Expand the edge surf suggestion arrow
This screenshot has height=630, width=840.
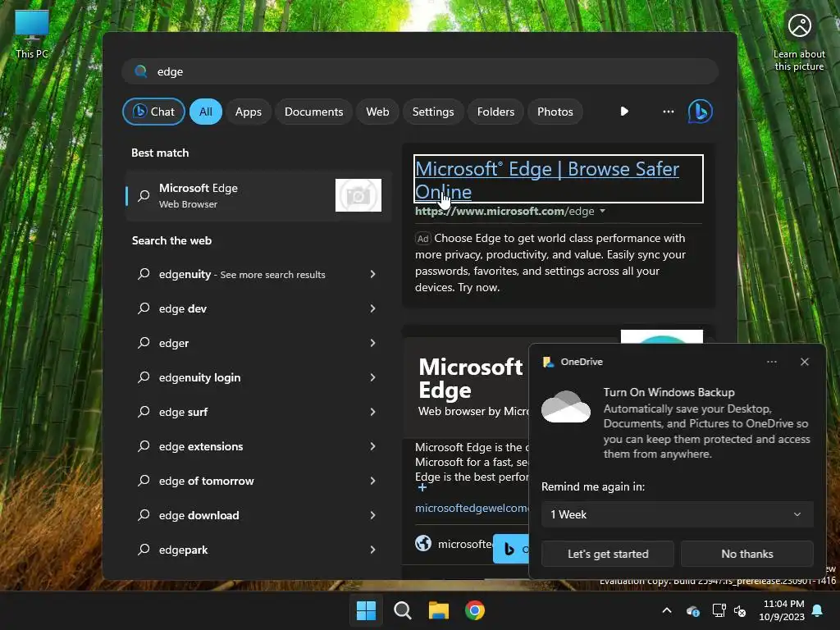(373, 412)
